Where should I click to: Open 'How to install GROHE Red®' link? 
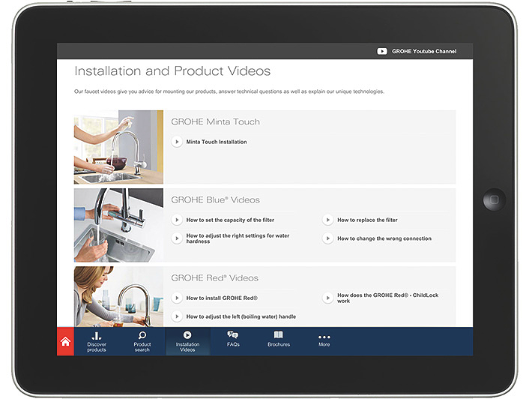point(222,298)
